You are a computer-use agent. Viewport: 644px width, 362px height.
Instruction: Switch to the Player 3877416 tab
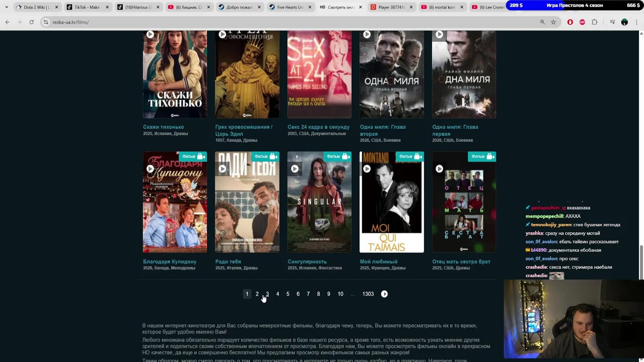click(391, 7)
